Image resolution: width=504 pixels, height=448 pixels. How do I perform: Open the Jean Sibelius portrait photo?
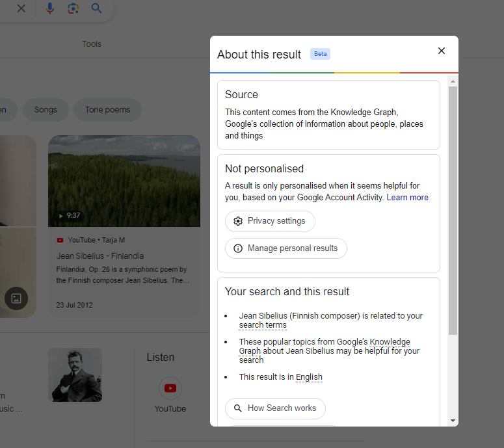point(75,375)
